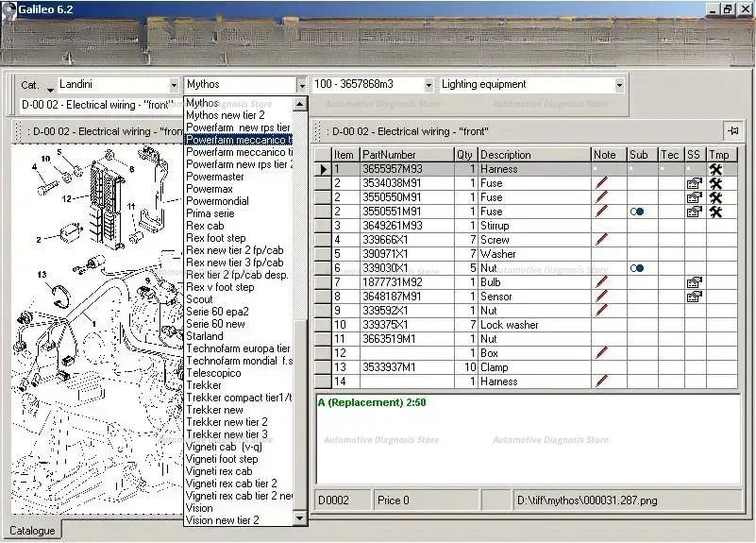Click the note pencil for Fuse 3534038M91

point(601,183)
